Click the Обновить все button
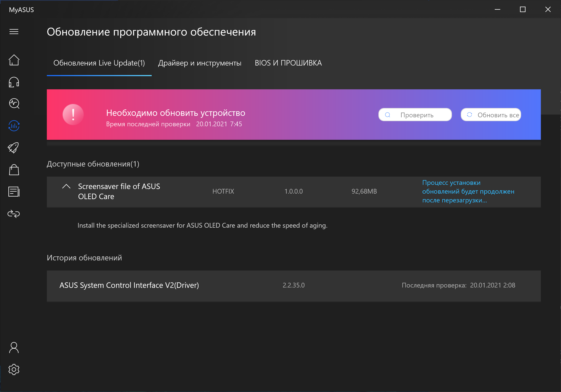Viewport: 561px width, 392px height. (x=491, y=115)
